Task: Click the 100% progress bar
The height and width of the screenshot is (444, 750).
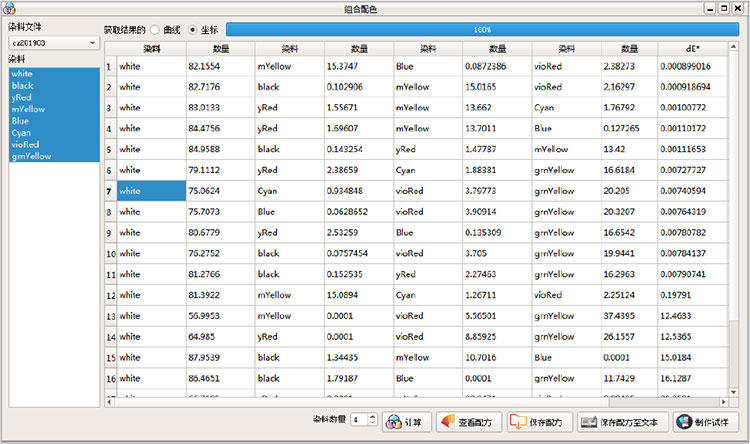Action: (482, 30)
